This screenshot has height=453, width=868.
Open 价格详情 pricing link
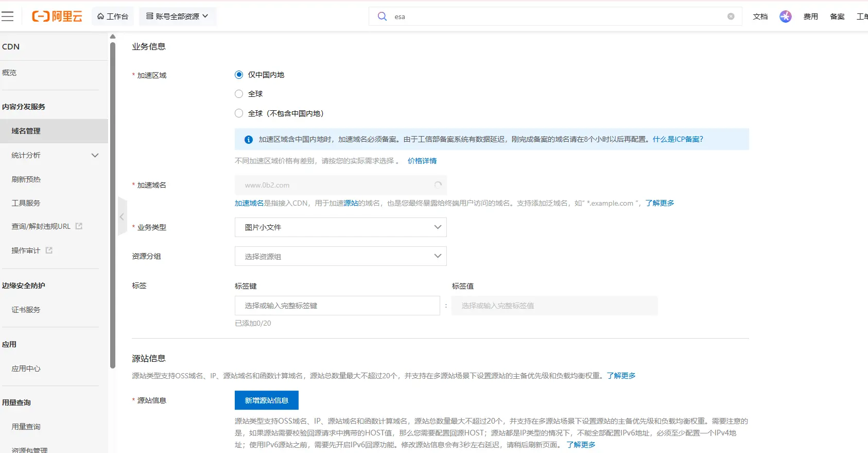(x=422, y=161)
